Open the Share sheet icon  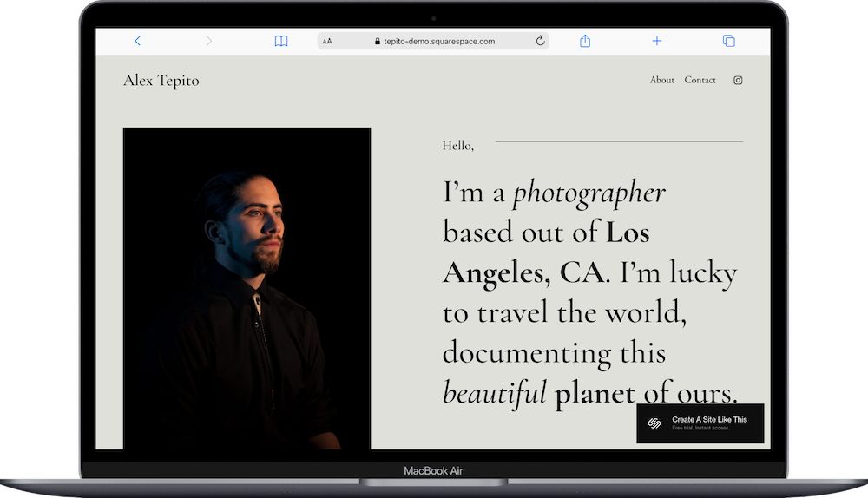point(585,41)
